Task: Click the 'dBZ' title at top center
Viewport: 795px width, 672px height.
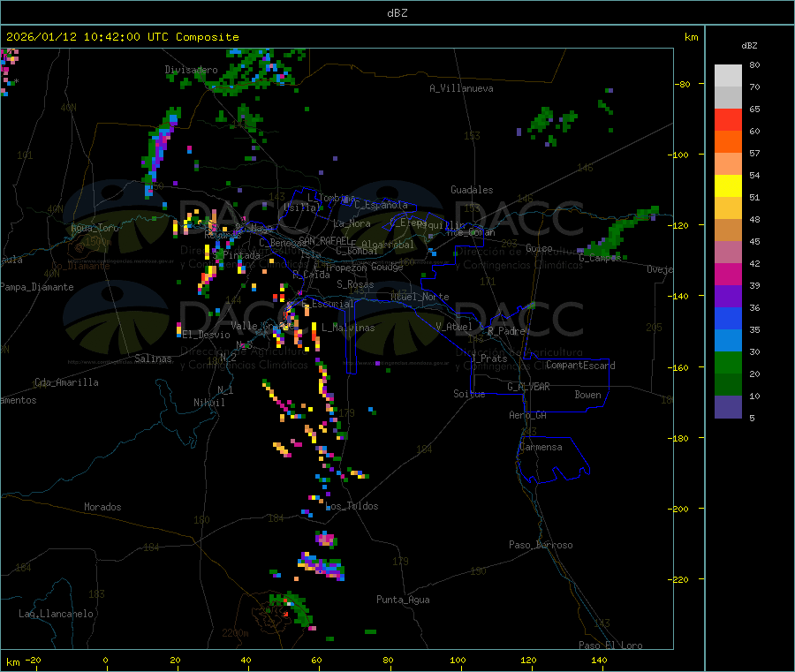Action: point(397,13)
